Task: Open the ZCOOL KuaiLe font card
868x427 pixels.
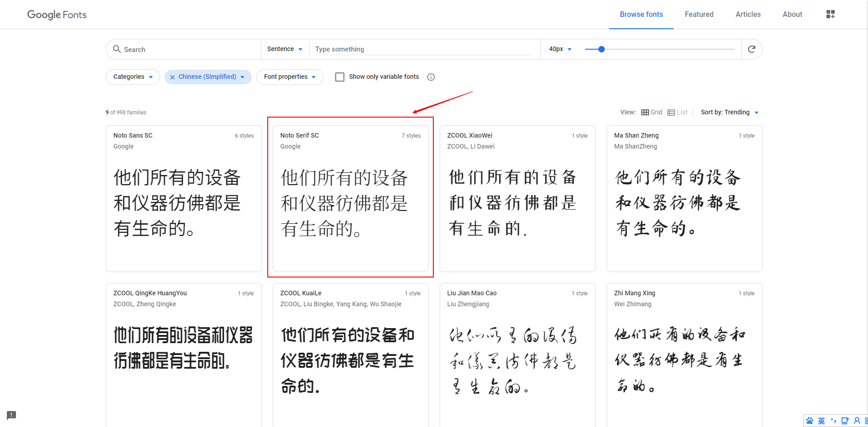Action: coord(351,355)
